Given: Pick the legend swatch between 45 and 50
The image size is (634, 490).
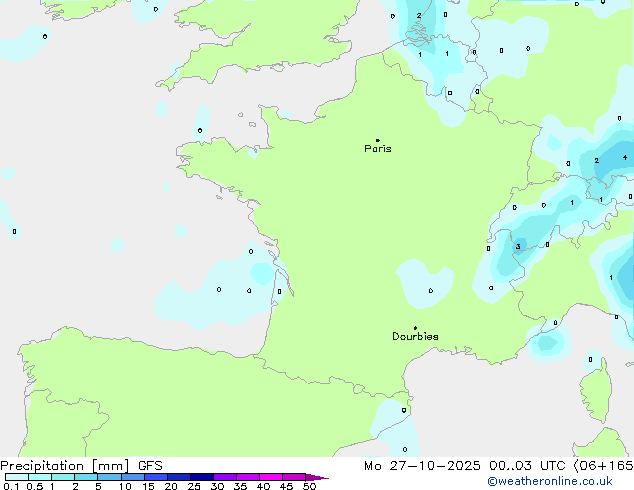Looking at the screenshot, I should pyautogui.click(x=294, y=477).
